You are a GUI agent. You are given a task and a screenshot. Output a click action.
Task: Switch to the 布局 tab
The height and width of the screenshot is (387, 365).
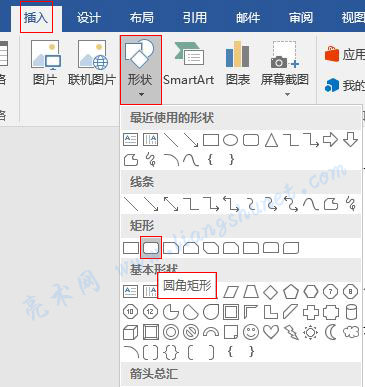(x=142, y=18)
